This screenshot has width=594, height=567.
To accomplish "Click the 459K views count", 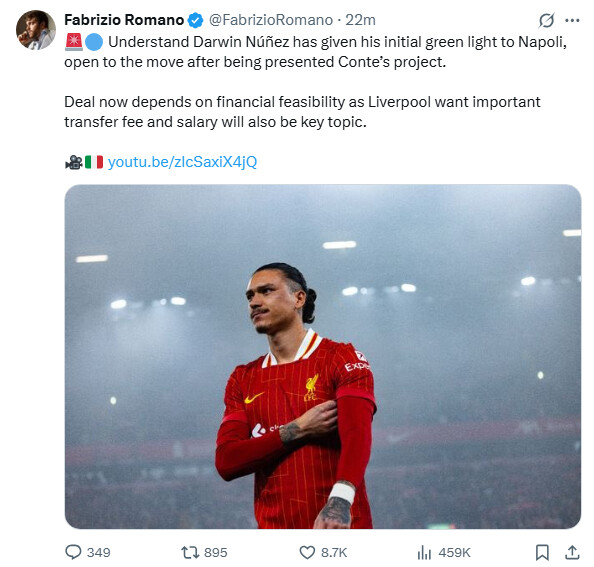I will point(455,553).
